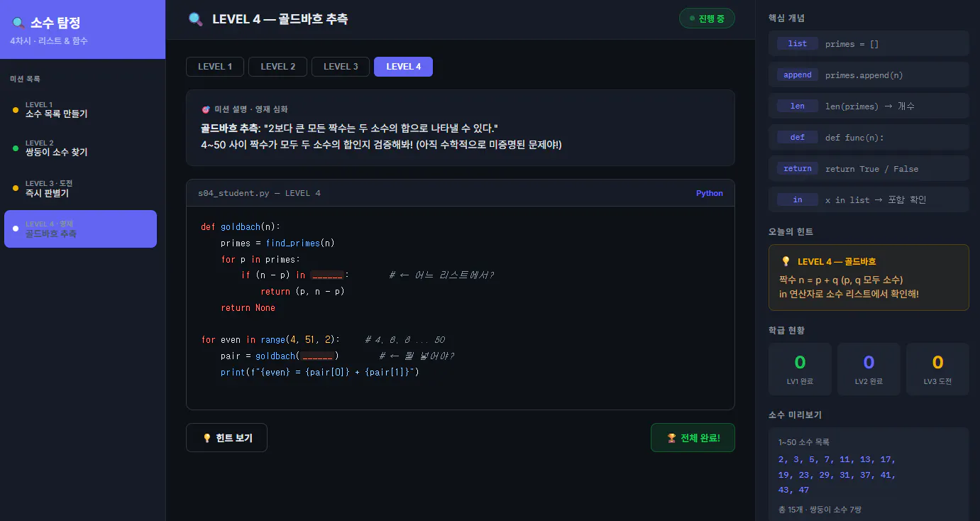Click the len concept tag

click(x=798, y=106)
